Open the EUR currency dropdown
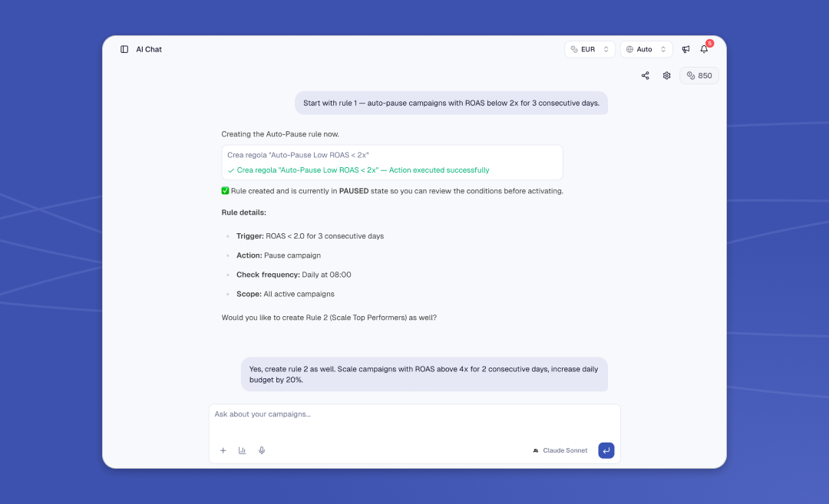The height and width of the screenshot is (504, 829). point(590,49)
